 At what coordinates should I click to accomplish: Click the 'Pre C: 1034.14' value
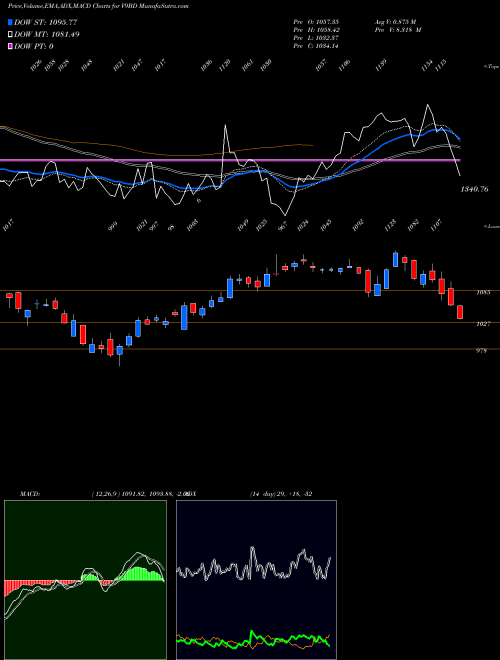point(316,46)
